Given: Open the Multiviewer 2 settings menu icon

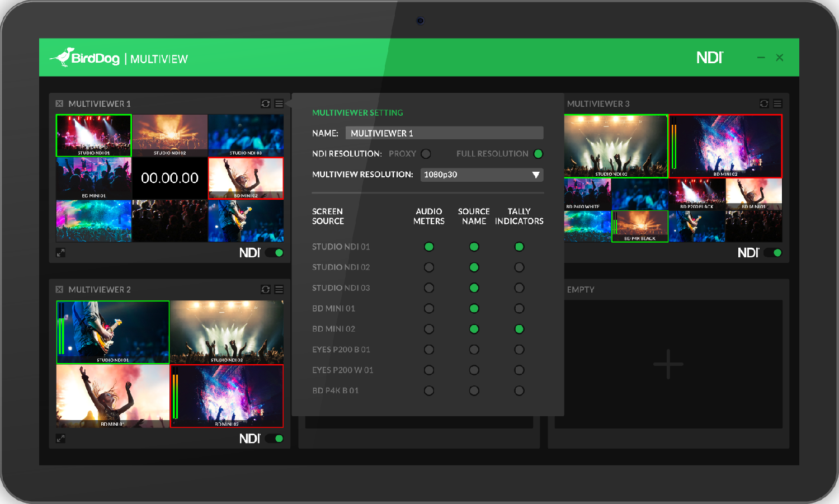Looking at the screenshot, I should click(x=279, y=289).
